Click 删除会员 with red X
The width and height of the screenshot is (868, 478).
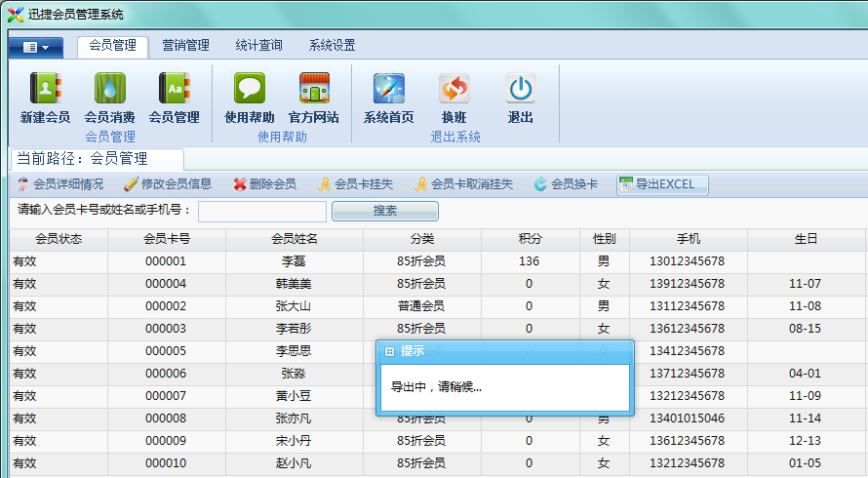pos(264,184)
